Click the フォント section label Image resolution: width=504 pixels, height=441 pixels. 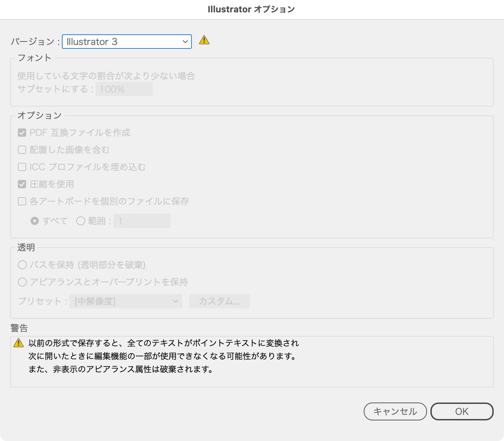pyautogui.click(x=34, y=58)
